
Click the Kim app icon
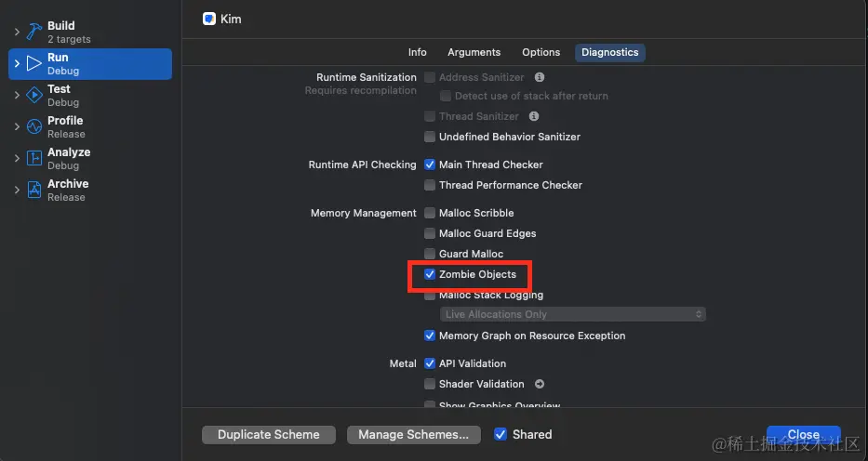tap(209, 19)
